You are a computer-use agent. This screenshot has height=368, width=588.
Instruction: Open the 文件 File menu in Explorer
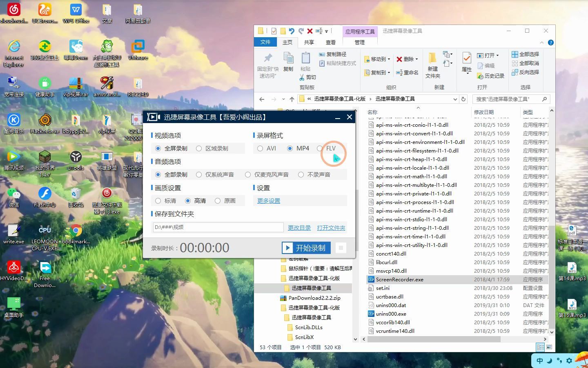pos(265,42)
